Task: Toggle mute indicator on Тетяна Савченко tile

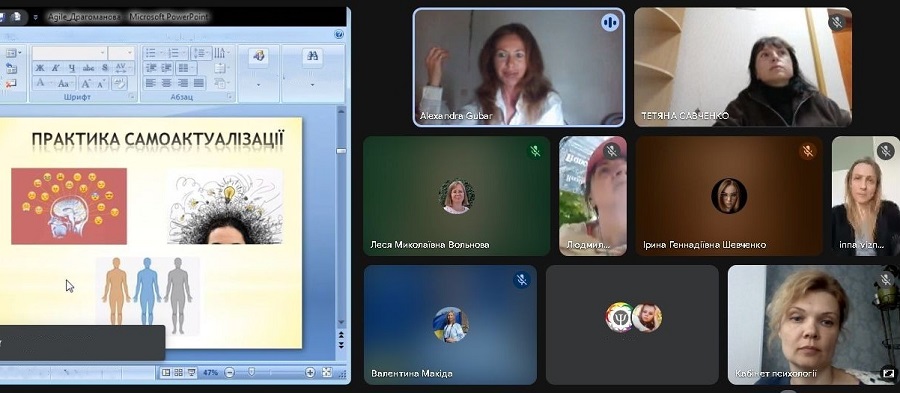Action: coord(837,22)
